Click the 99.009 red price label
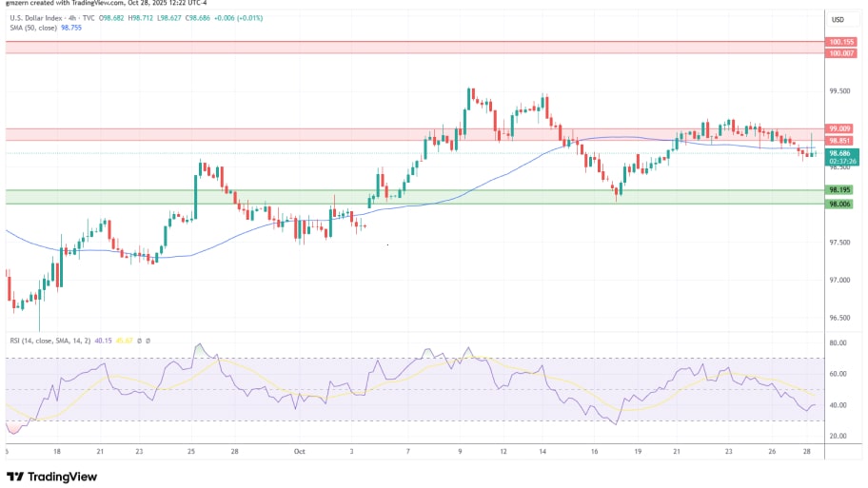868x488 pixels. [840, 128]
